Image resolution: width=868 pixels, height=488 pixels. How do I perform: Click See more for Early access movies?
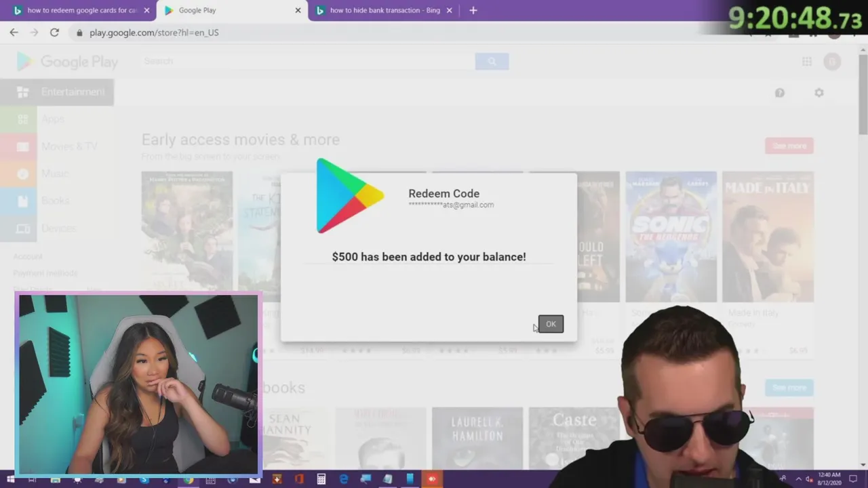tap(789, 146)
